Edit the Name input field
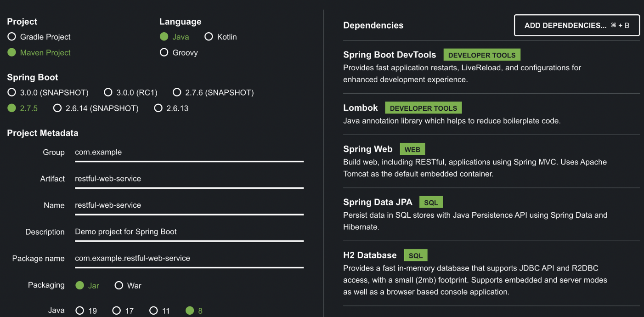Screen dimensions: 644x317 189,205
